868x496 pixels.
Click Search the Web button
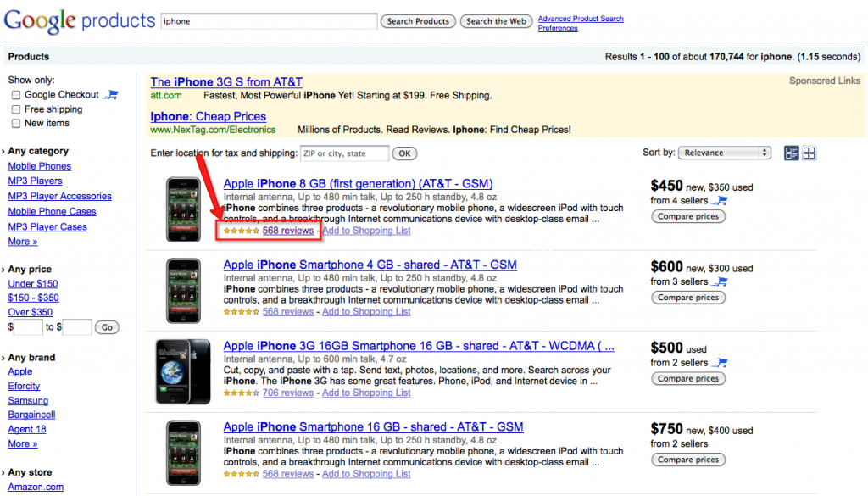coord(496,21)
